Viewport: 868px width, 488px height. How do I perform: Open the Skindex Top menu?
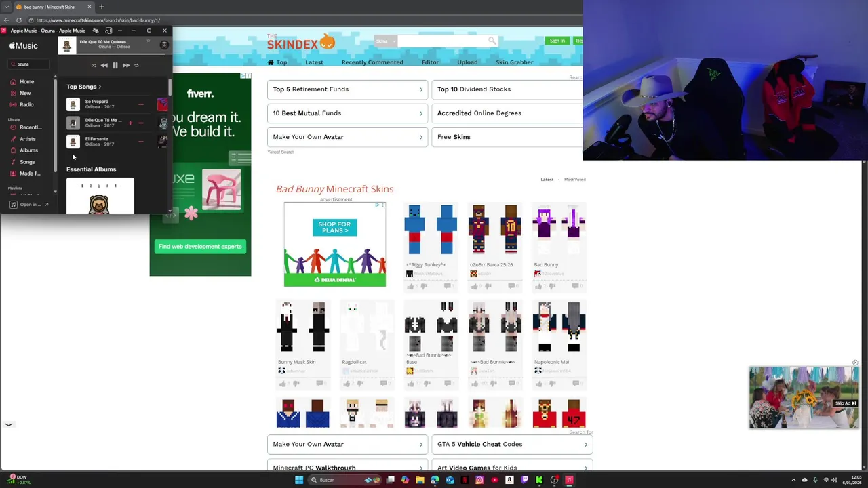277,62
